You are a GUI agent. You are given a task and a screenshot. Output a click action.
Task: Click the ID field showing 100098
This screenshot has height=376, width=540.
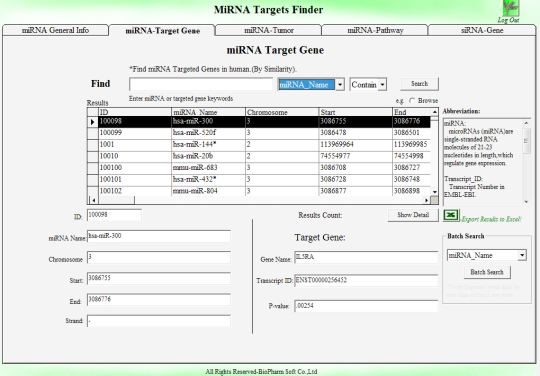click(x=114, y=215)
